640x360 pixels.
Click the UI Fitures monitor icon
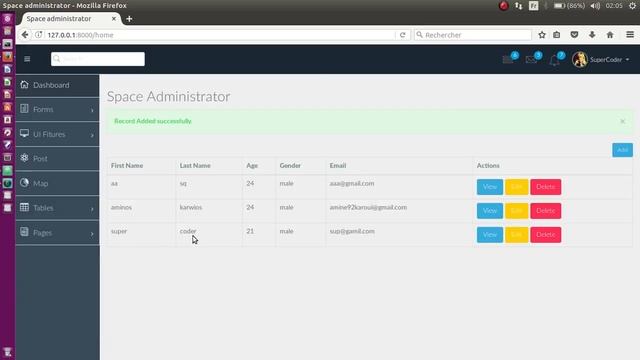24,133
